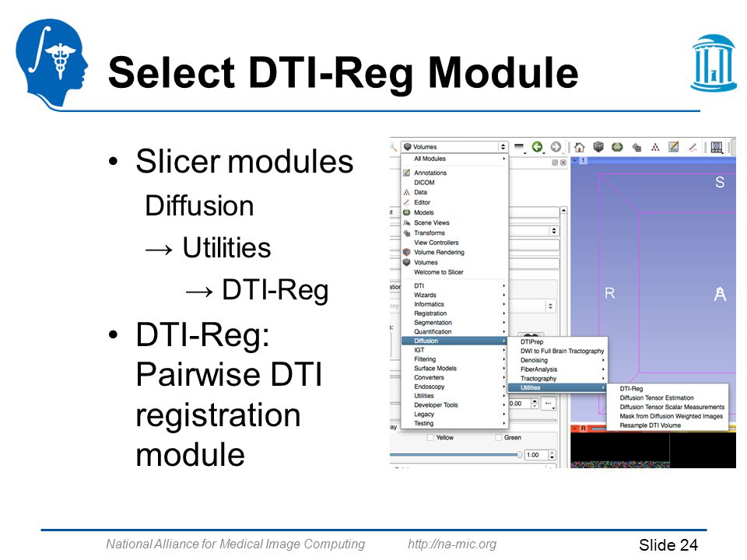Expand the Wizards submenu
Image resolution: width=747 pixels, height=560 pixels.
[454, 296]
